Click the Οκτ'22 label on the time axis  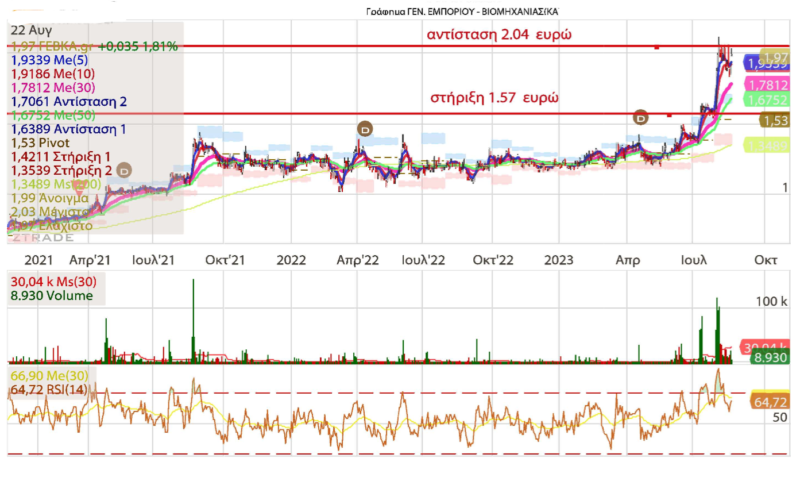pyautogui.click(x=492, y=259)
